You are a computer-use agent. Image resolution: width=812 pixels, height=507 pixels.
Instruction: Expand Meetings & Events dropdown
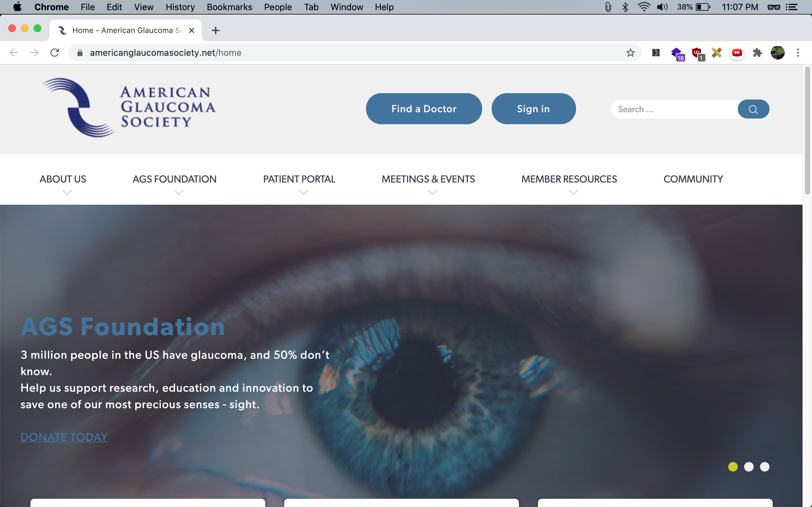coord(432,192)
